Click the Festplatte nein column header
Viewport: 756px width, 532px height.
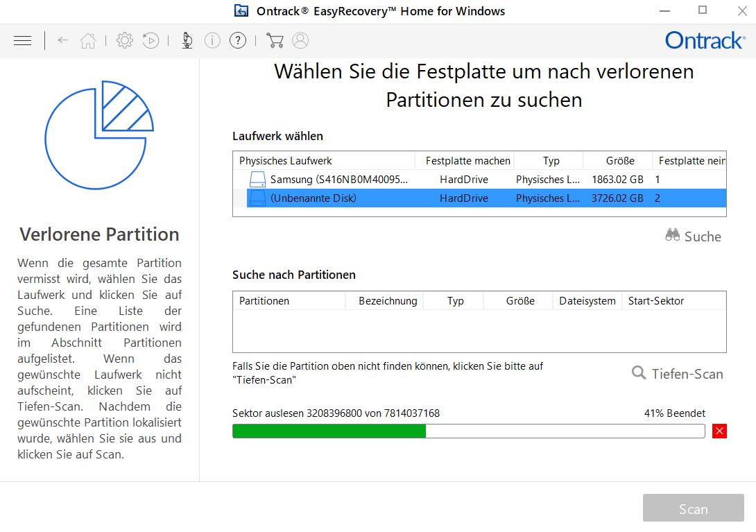[x=689, y=161]
